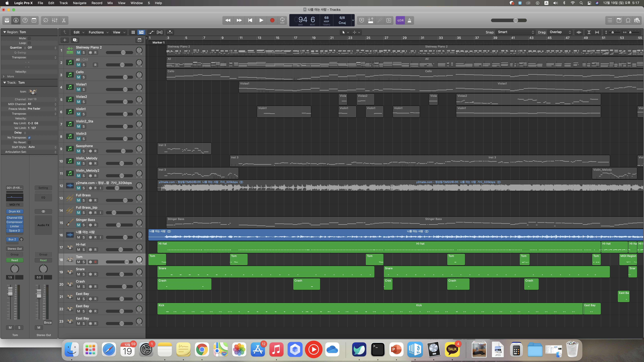Toggle the region Loop checkbox
644x362 pixels.
(29, 43)
